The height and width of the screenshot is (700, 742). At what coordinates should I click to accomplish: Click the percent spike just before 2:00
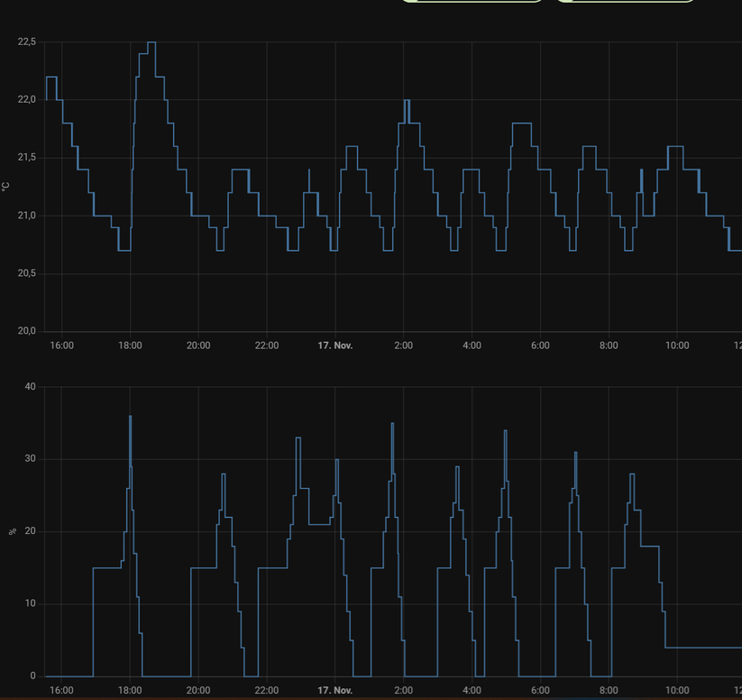[392, 424]
